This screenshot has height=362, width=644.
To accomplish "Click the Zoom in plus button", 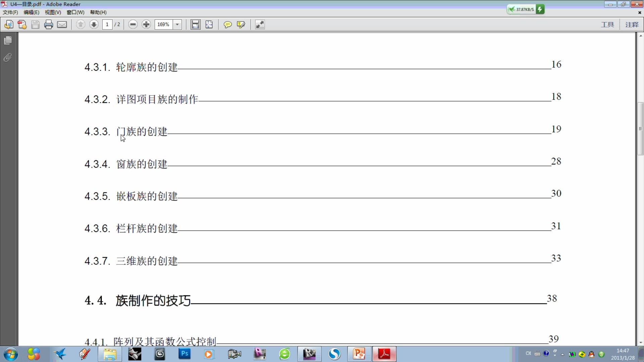I will click(146, 24).
